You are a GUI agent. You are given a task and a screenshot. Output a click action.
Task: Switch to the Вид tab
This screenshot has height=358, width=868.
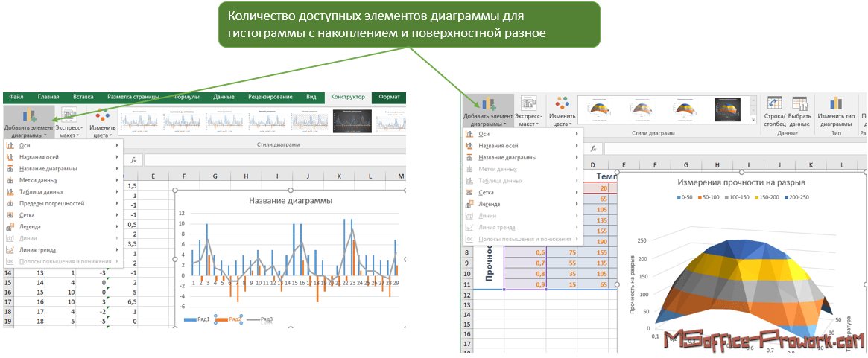311,97
